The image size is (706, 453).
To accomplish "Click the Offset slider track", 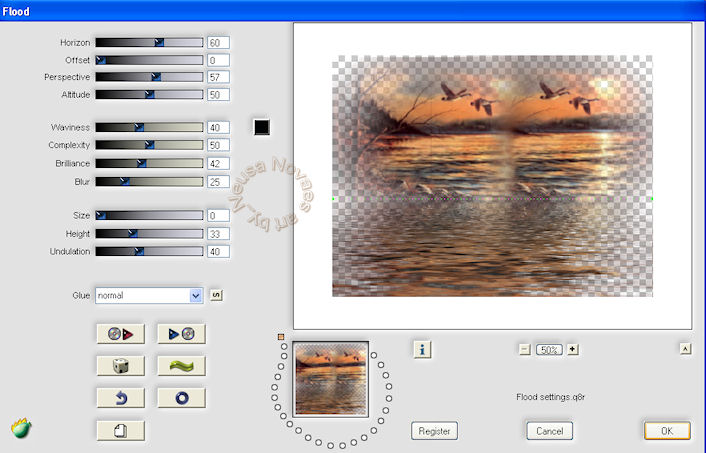I will pos(149,60).
